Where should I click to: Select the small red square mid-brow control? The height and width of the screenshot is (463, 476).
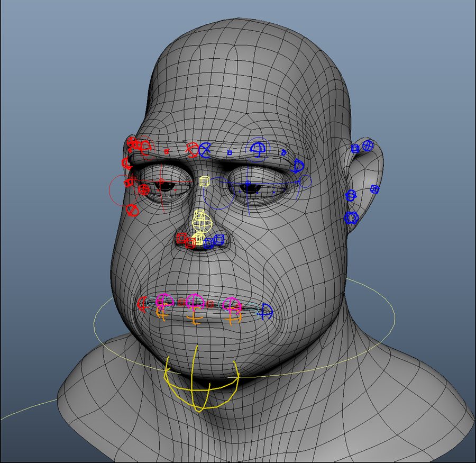[x=167, y=151]
